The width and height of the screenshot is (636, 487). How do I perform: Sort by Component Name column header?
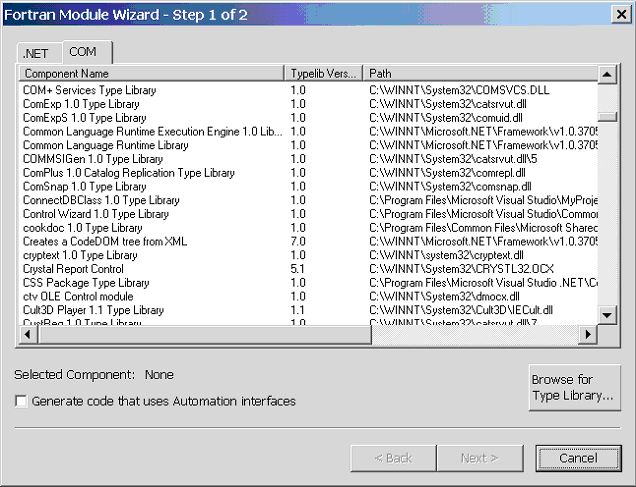click(151, 73)
